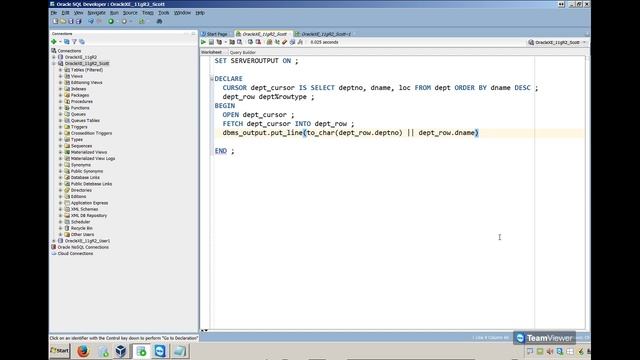This screenshot has width=640, height=360.
Task: Open the Tools menu
Action: (x=164, y=13)
